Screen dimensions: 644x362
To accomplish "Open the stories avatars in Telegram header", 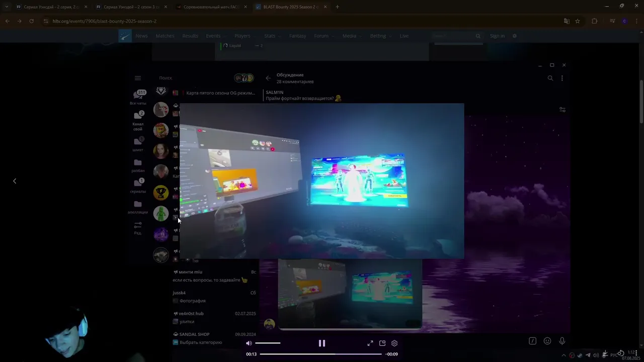I will pyautogui.click(x=244, y=78).
